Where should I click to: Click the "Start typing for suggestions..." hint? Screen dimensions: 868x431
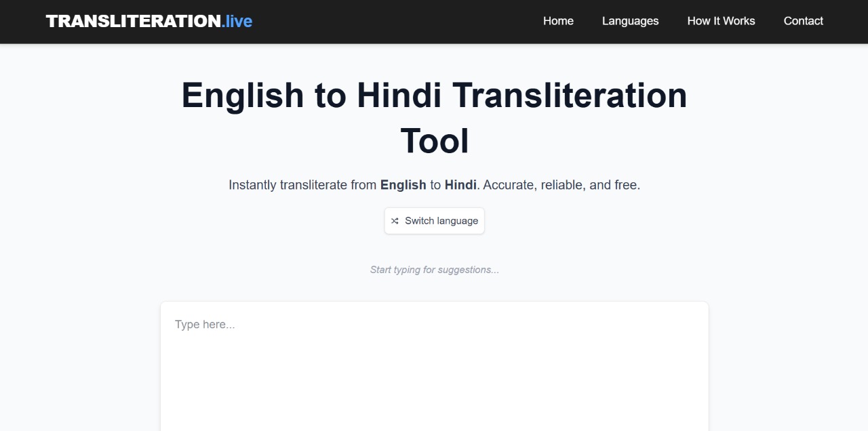click(434, 270)
